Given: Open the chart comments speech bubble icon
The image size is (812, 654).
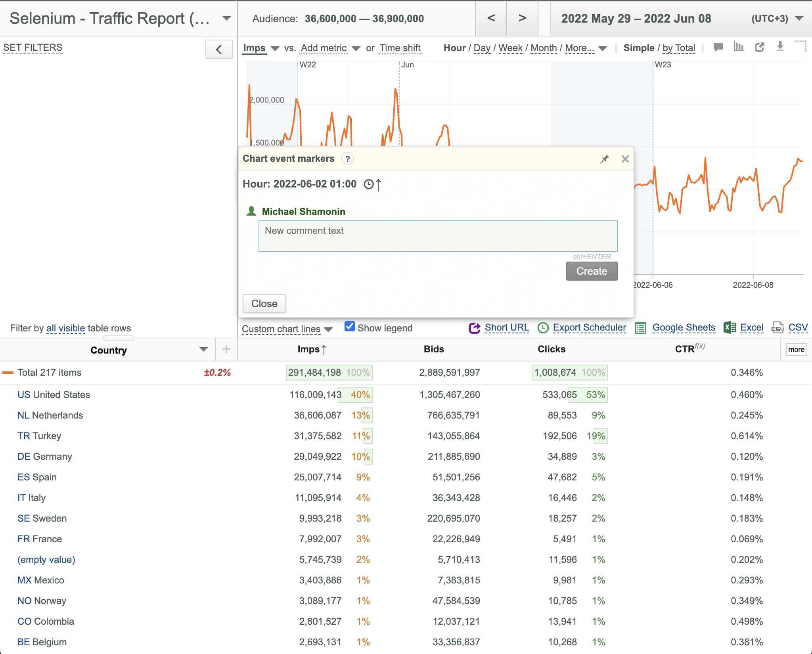Looking at the screenshot, I should pyautogui.click(x=718, y=47).
